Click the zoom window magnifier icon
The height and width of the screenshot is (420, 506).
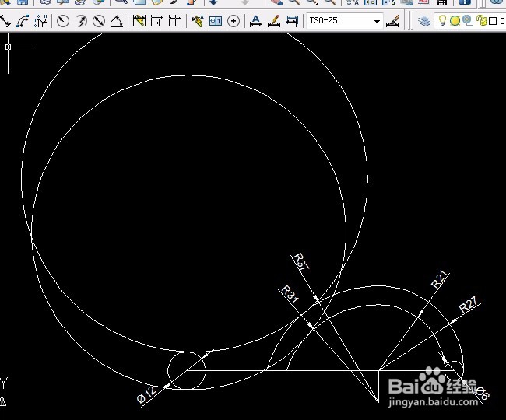311,2
